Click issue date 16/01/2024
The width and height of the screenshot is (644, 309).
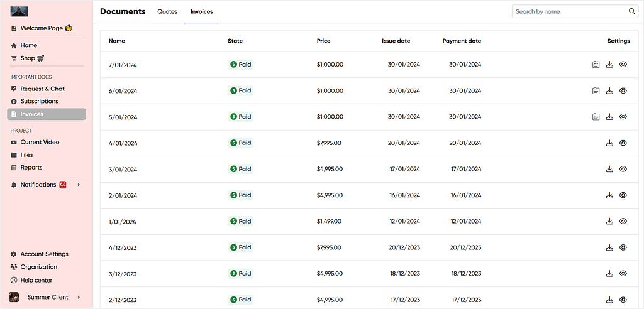click(405, 195)
